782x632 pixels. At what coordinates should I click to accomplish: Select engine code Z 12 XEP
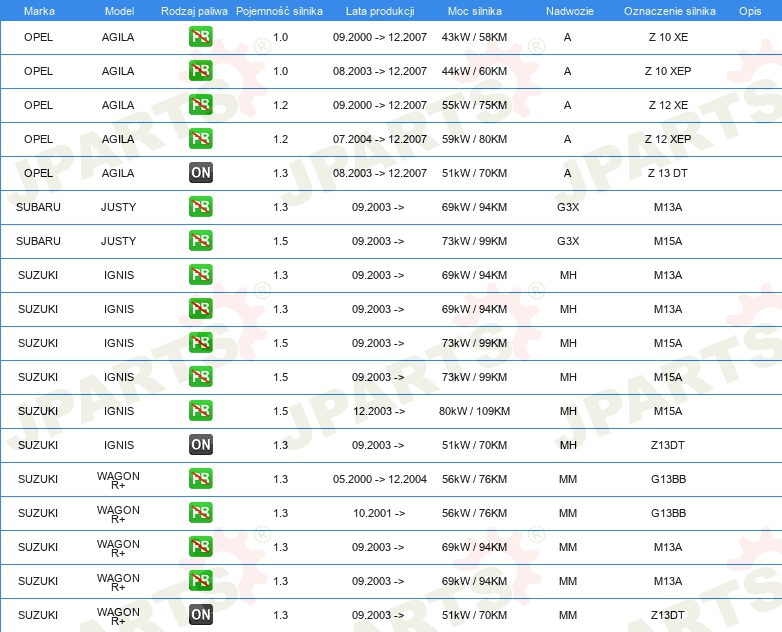(668, 139)
